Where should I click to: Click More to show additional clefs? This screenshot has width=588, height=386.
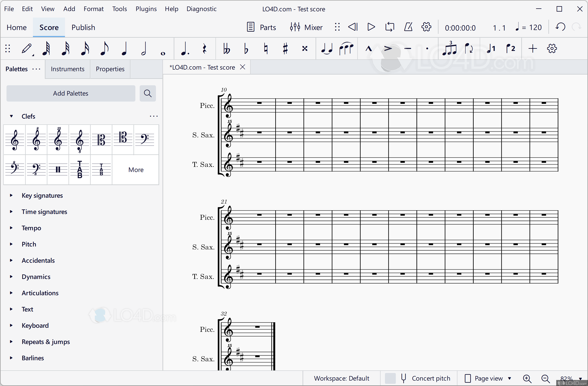(x=136, y=170)
